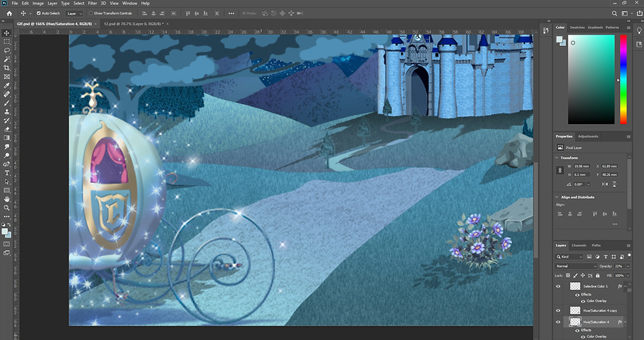Click the link width and height icon
Screen dimensions: 644x340
pos(560,170)
